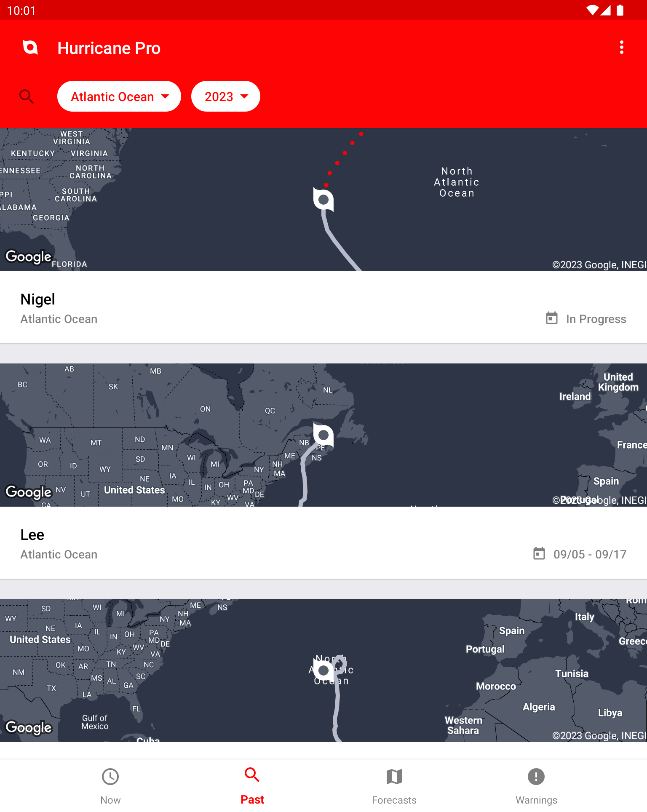The image size is (647, 812).
Task: Tap Lee's hurricane marker near Nova Scotia
Action: click(x=323, y=435)
